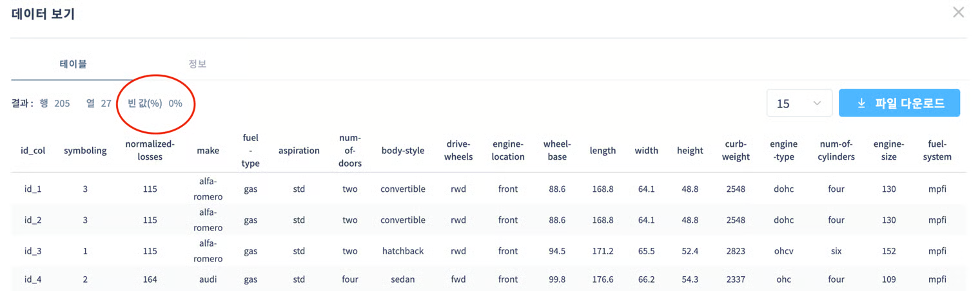Click the hatchback body-style cell

[403, 251]
